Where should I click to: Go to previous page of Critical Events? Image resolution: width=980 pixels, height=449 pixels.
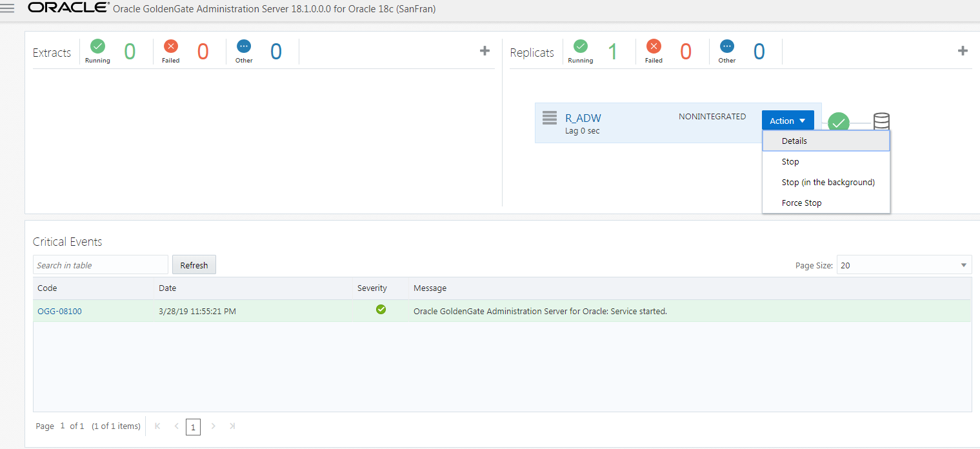coord(176,426)
